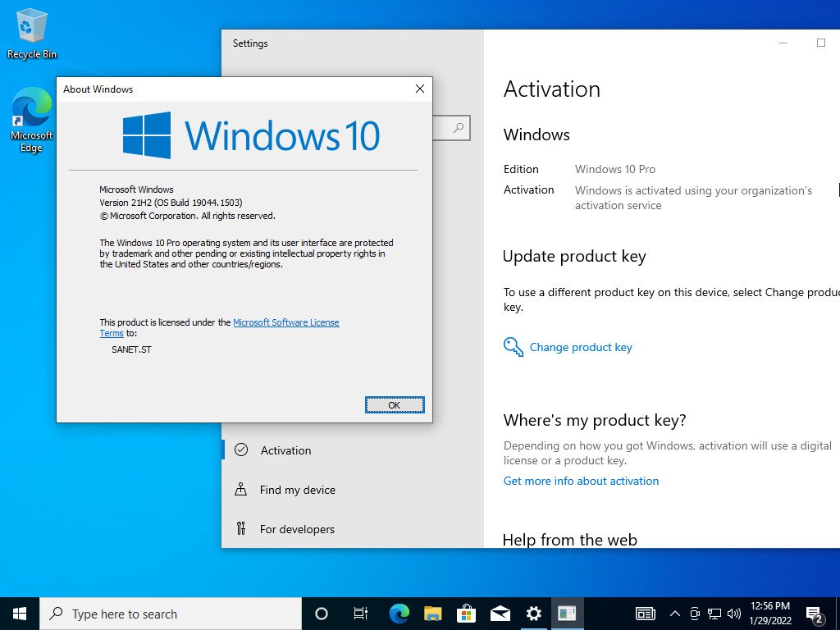Image resolution: width=840 pixels, height=630 pixels.
Task: Open Cortana from the taskbar
Action: (322, 614)
